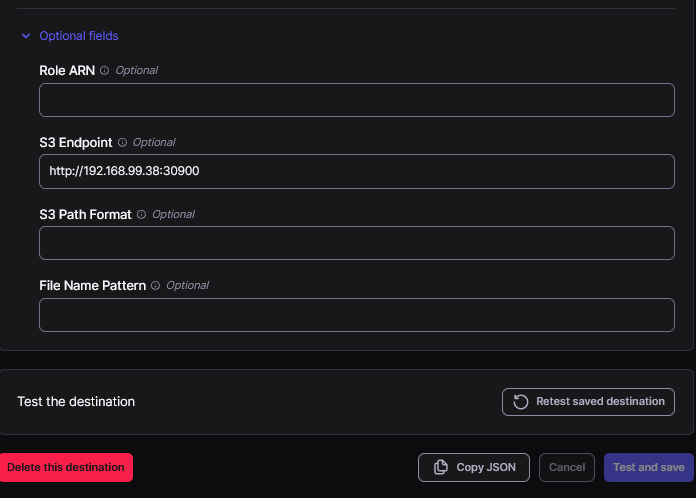Click the S3 Endpoint field label

[x=76, y=143]
